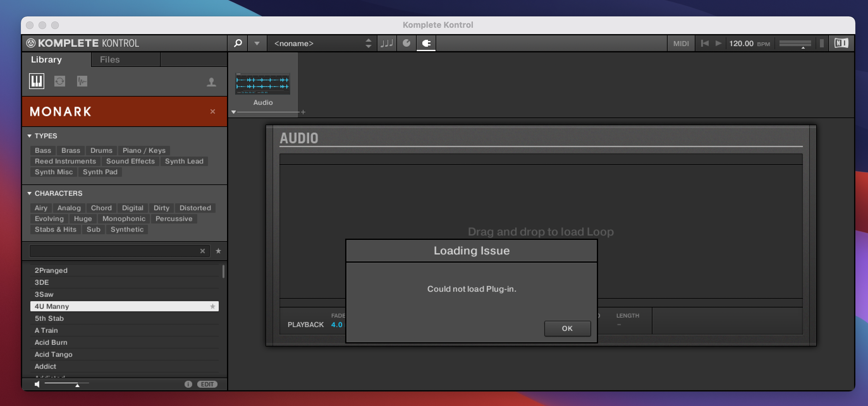The height and width of the screenshot is (406, 868).
Task: Click the EDIT button in browser footer
Action: (207, 384)
